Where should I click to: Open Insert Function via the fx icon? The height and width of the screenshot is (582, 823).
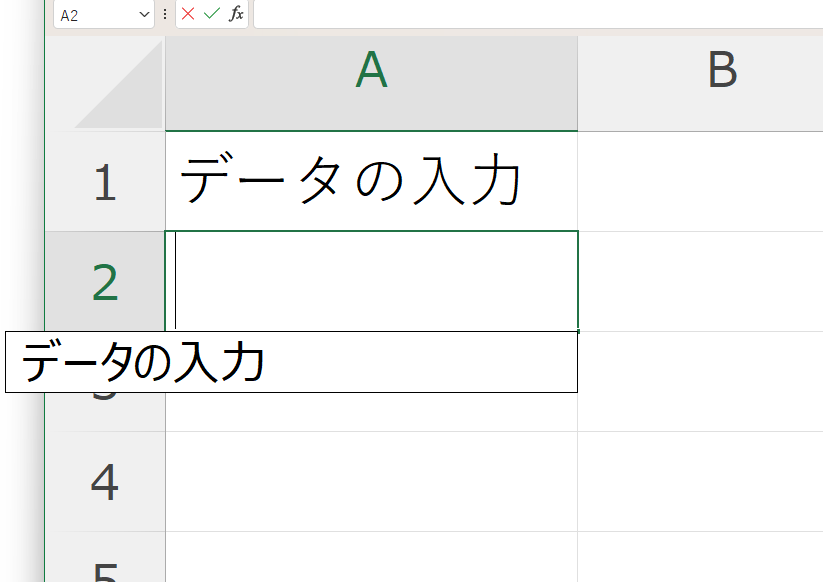(x=236, y=14)
